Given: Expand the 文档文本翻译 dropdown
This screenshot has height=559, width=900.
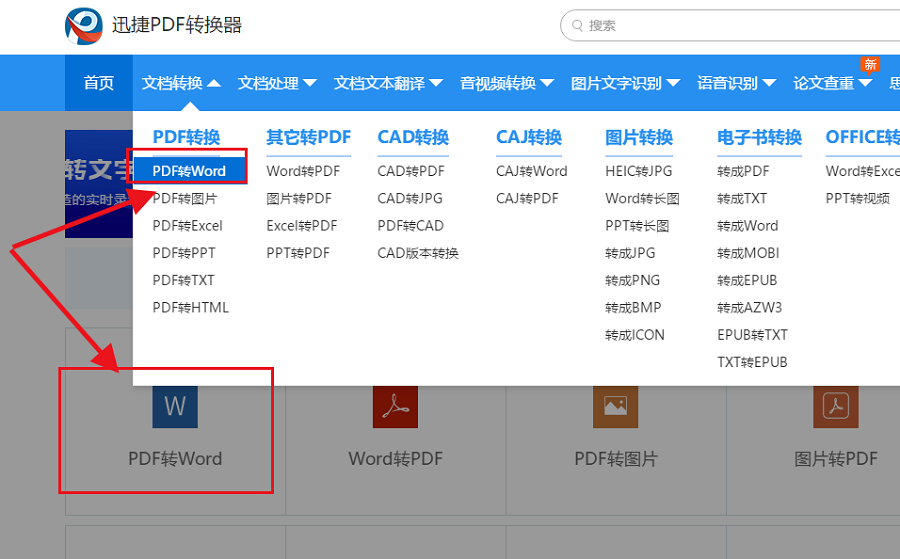Looking at the screenshot, I should (x=389, y=83).
